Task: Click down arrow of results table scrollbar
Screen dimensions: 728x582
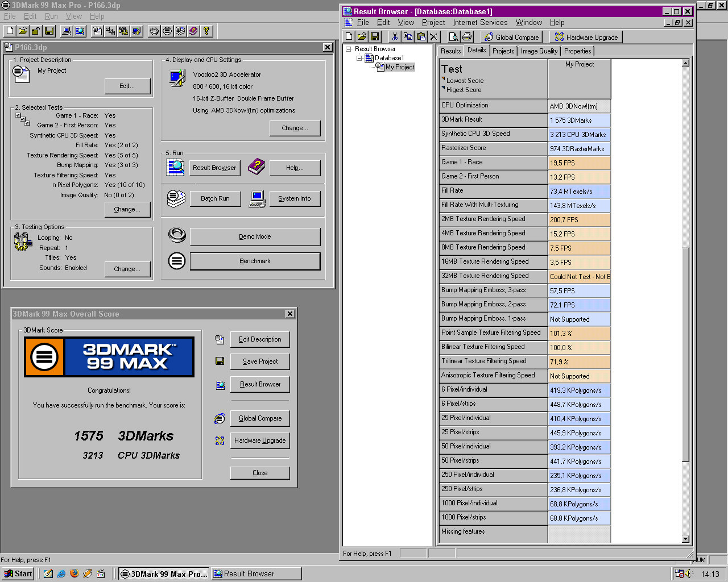Action: tap(685, 539)
